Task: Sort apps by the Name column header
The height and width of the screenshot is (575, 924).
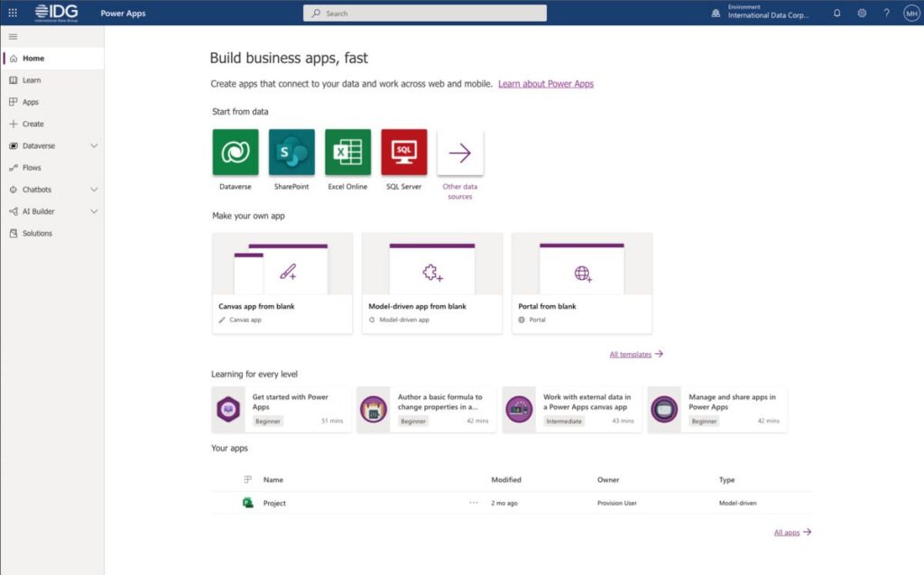Action: click(x=273, y=480)
